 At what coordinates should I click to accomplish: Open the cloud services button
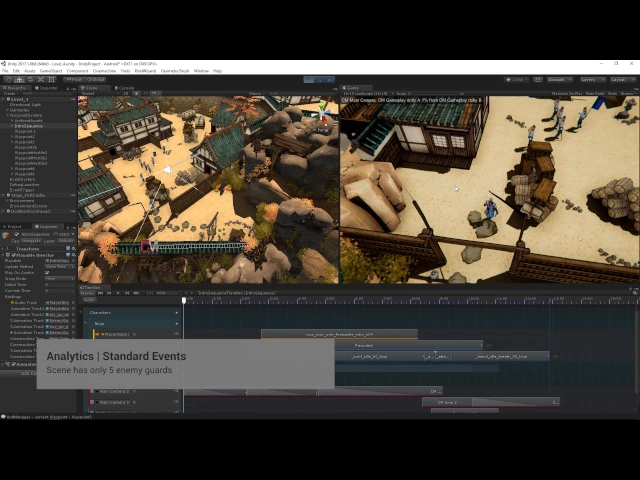(x=538, y=80)
